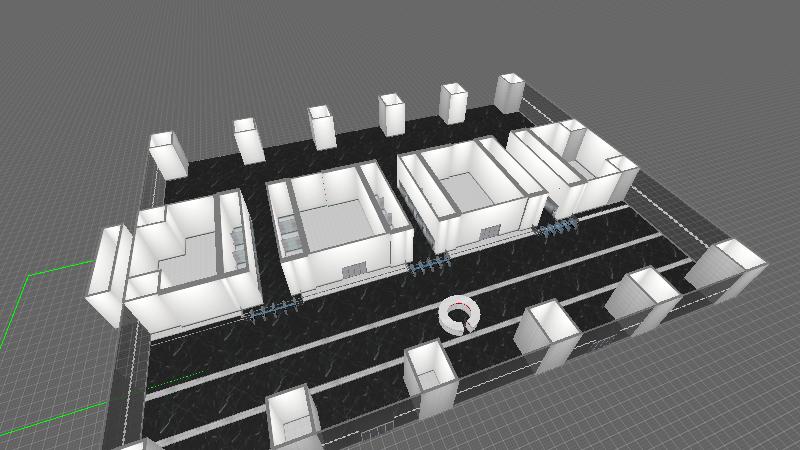The height and width of the screenshot is (450, 800).
Task: Click the leftmost pillar in the back row
Action: 168,154
